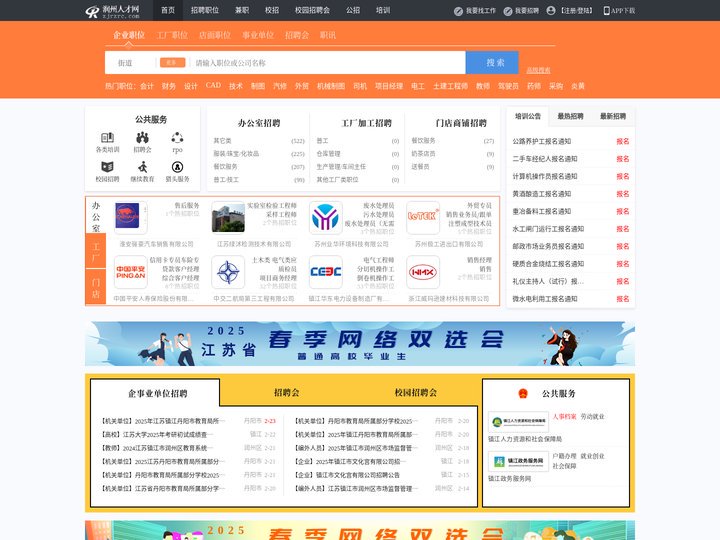Focus the job or company name search field
Screen dimensions: 720x540
tap(328, 63)
